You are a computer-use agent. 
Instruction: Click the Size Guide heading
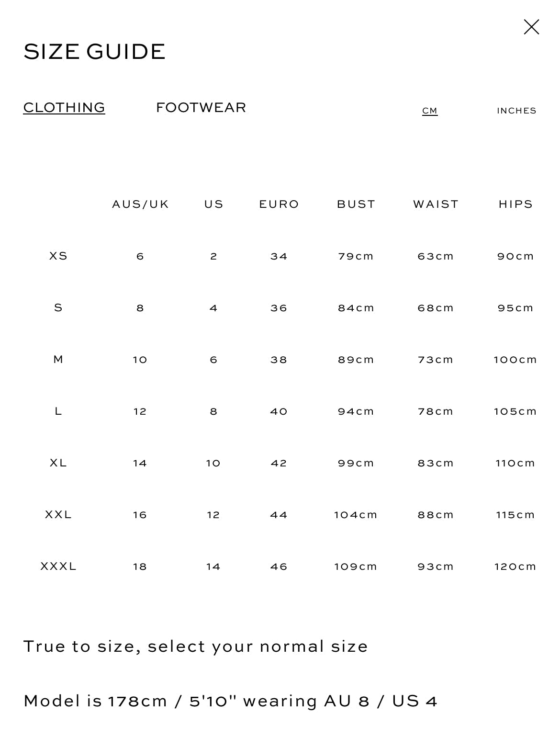click(94, 52)
